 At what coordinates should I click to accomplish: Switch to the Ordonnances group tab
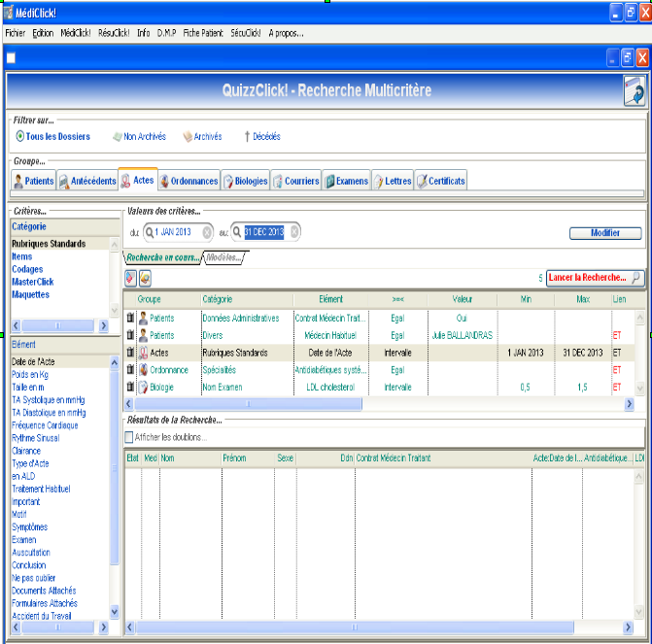point(189,181)
